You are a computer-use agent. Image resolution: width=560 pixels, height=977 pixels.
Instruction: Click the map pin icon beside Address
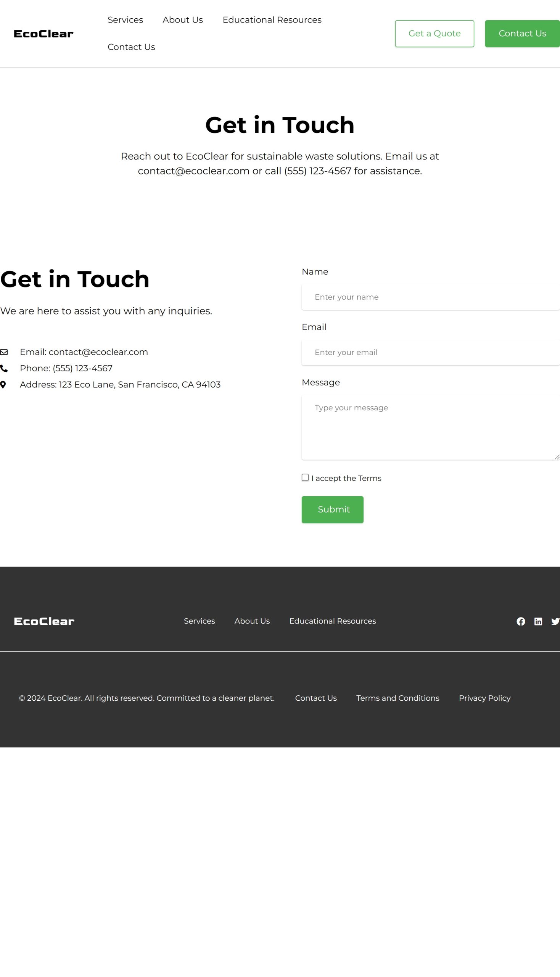(3, 385)
